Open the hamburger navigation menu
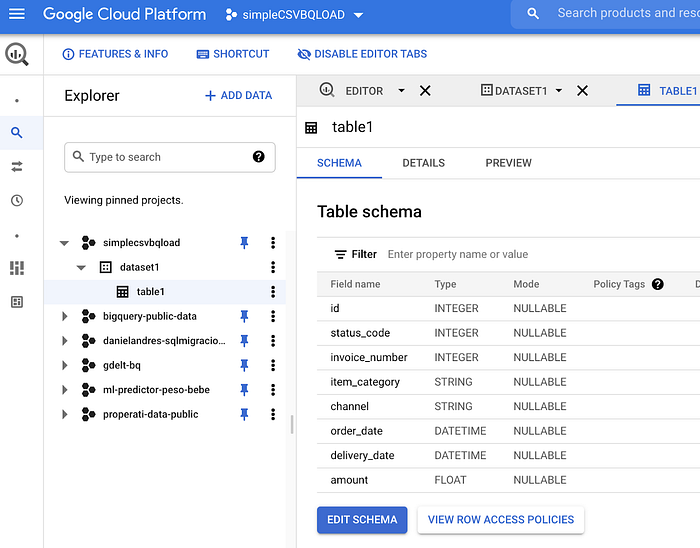This screenshot has width=700, height=548. (17, 14)
